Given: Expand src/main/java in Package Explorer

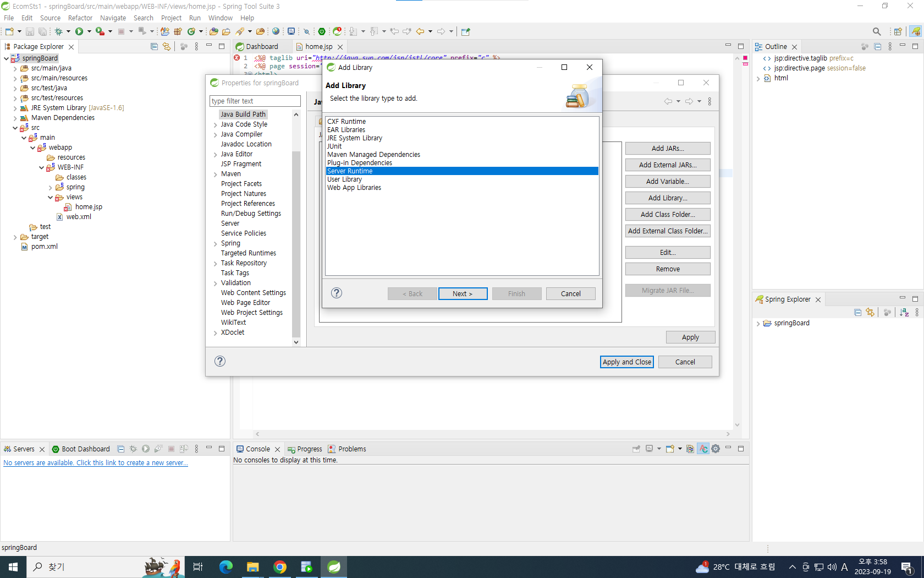Looking at the screenshot, I should [15, 68].
